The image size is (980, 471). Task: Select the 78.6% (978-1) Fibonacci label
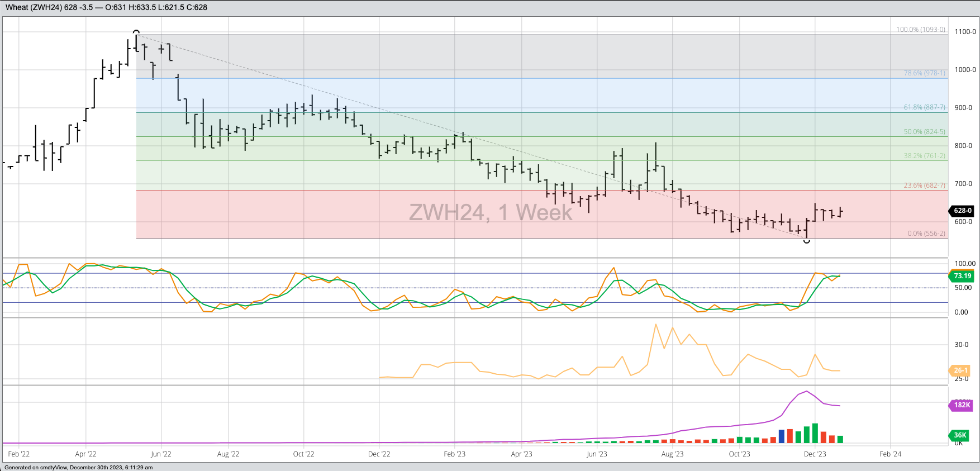click(924, 73)
